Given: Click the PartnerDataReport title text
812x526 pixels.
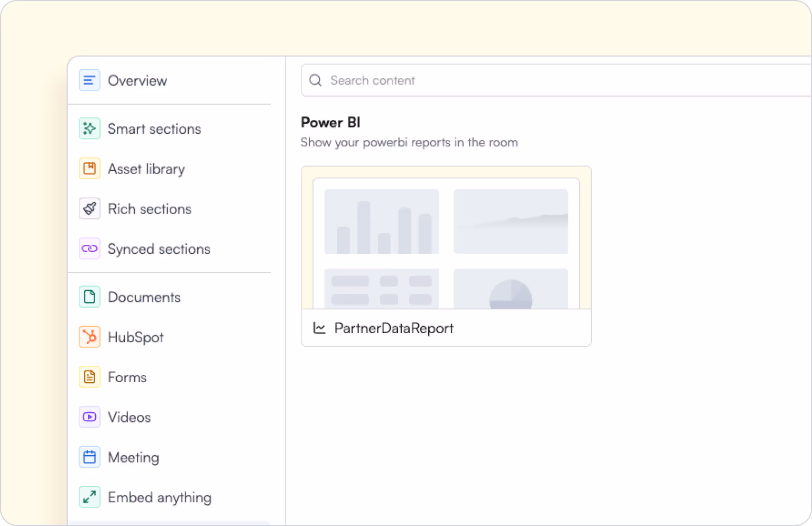Looking at the screenshot, I should tap(394, 328).
